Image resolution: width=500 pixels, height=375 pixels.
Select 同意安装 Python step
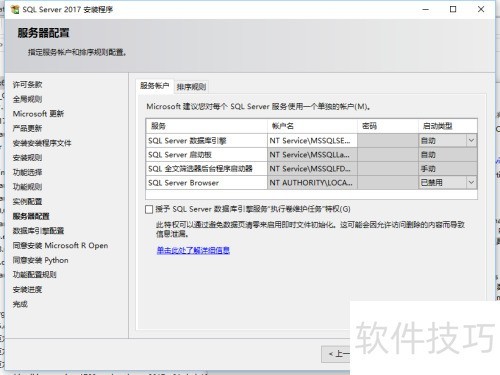point(40,260)
